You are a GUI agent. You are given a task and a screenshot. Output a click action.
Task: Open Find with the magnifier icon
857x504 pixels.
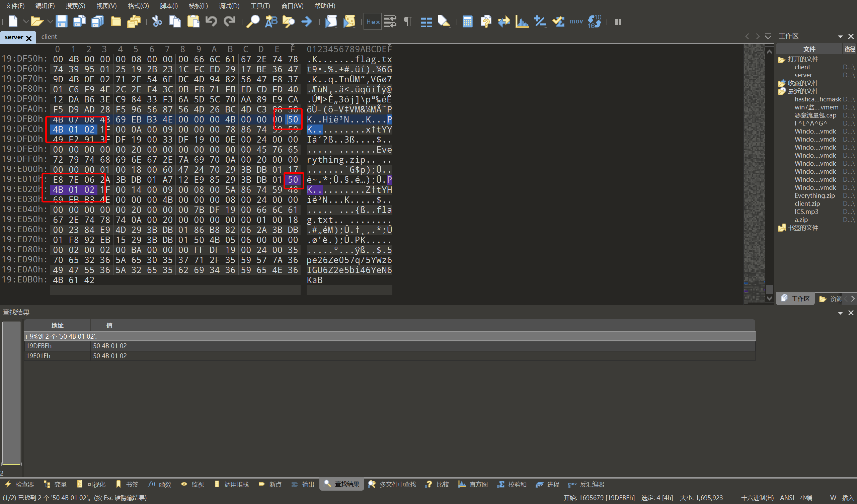click(253, 21)
